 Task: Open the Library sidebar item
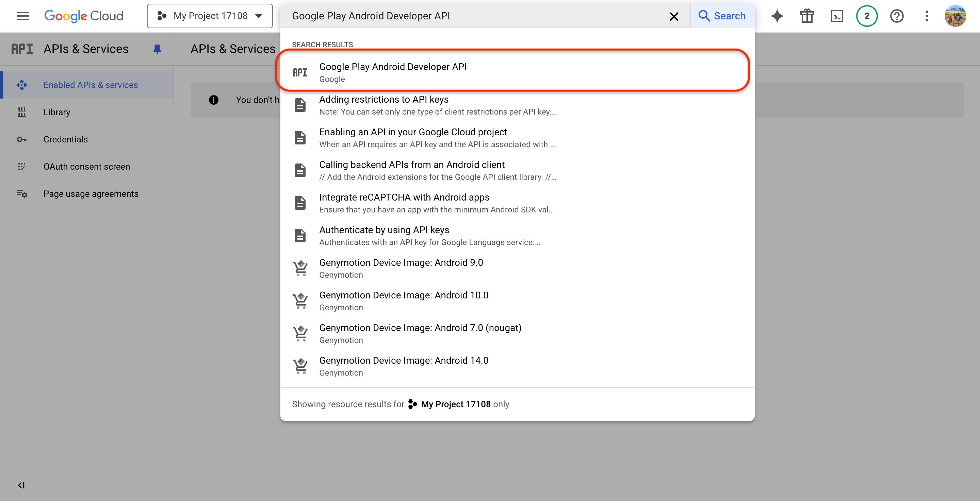57,112
